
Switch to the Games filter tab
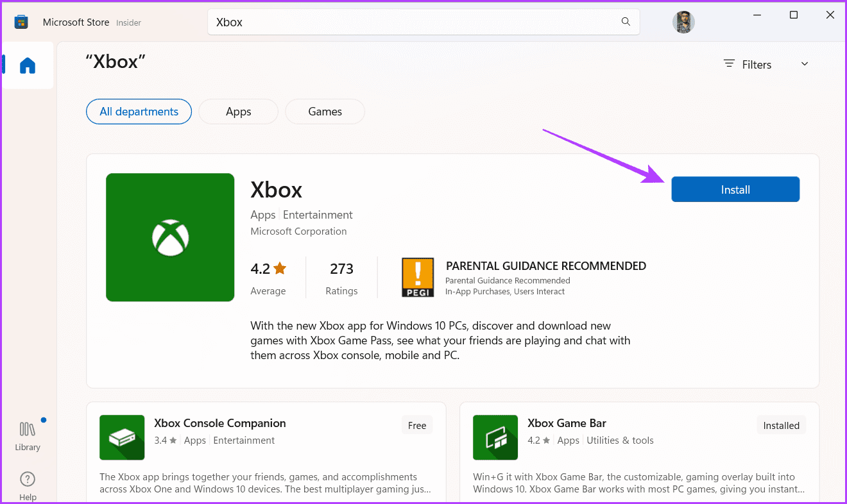[325, 112]
